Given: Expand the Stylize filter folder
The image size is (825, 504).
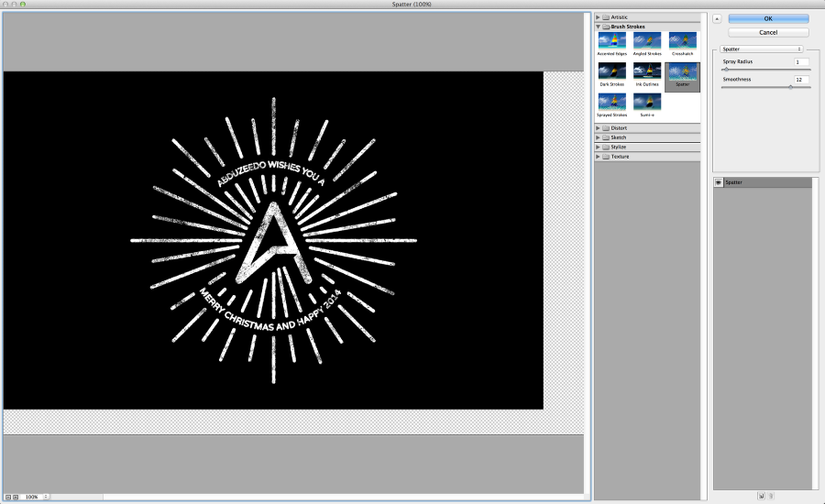Looking at the screenshot, I should tap(598, 147).
